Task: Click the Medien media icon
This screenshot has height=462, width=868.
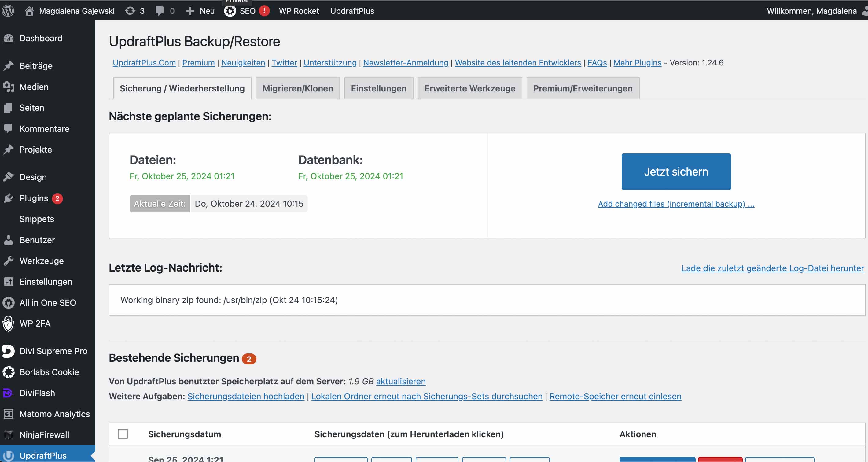Action: (x=9, y=87)
